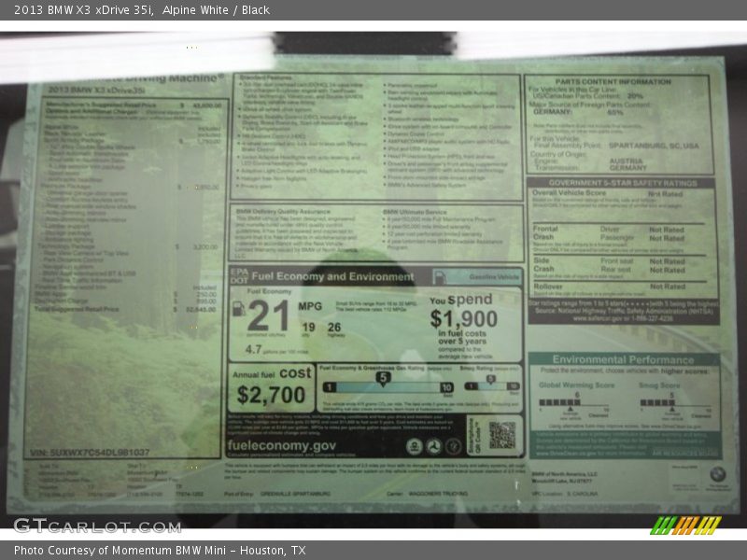The image size is (747, 560).
Task: Click the $2,700 annual fuel cost
Action: tap(271, 395)
